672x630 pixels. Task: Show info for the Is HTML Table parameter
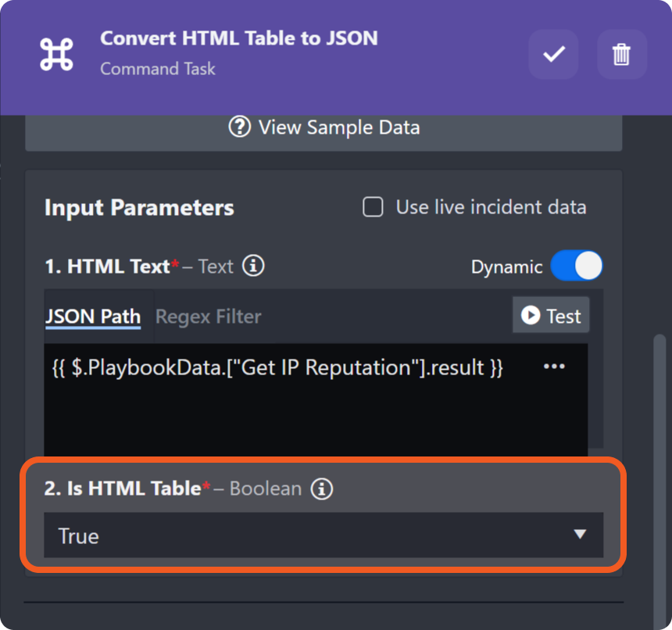[x=321, y=489]
